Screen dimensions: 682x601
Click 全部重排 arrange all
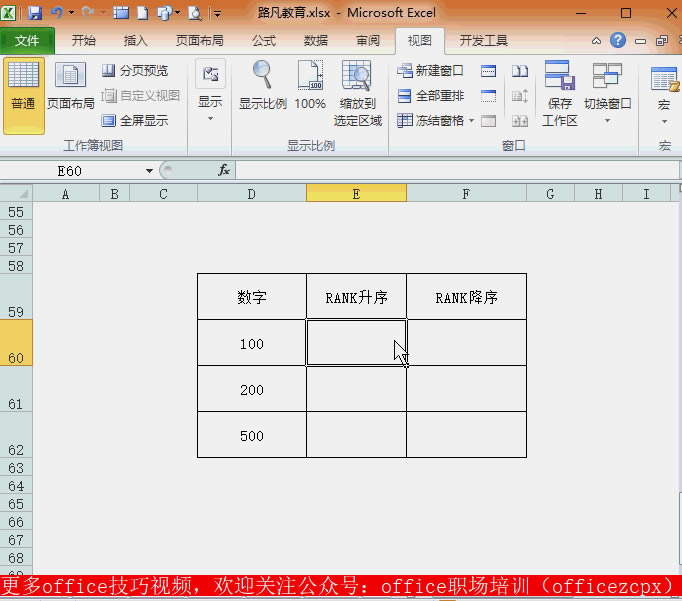pyautogui.click(x=430, y=95)
